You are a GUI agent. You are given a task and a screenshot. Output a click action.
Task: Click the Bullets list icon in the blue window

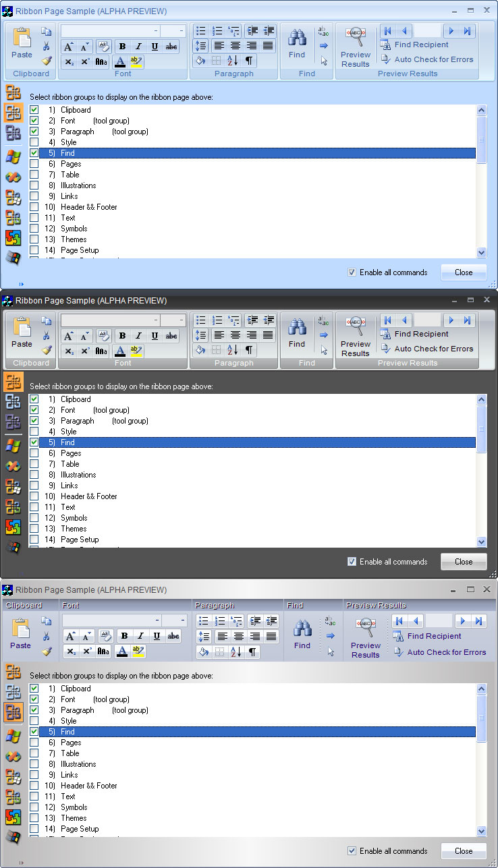tap(201, 30)
